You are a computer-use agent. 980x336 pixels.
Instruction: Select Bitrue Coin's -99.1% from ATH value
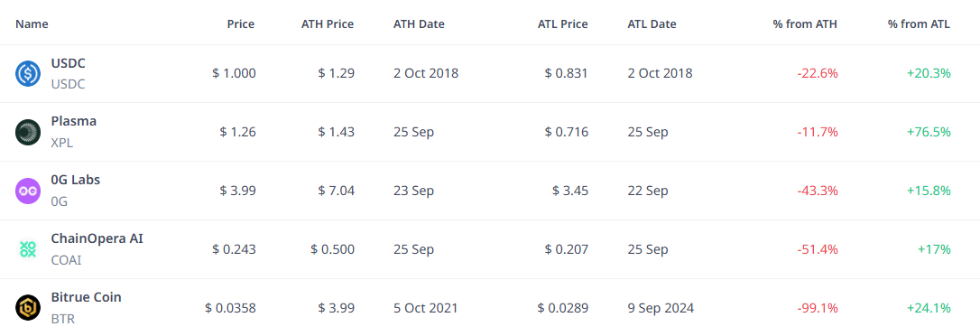pyautogui.click(x=818, y=308)
